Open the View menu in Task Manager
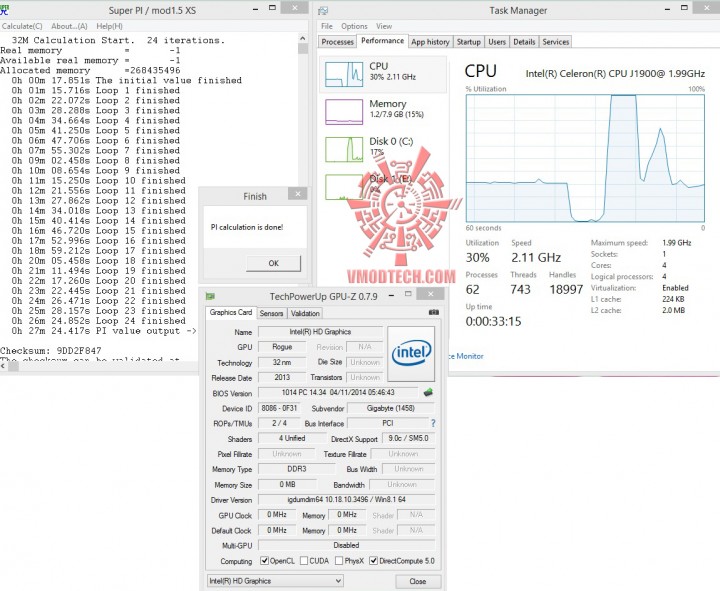Image resolution: width=720 pixels, height=591 pixels. (x=384, y=26)
